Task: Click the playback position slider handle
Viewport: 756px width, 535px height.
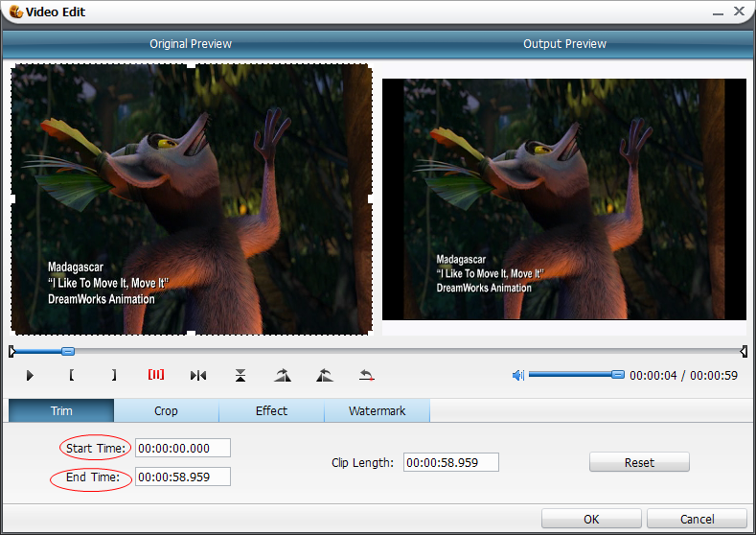Action: [x=68, y=351]
